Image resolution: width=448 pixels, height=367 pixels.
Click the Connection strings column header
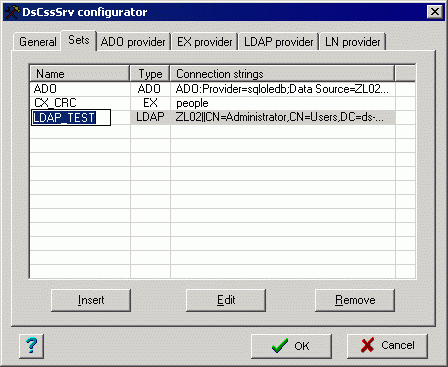tap(282, 73)
